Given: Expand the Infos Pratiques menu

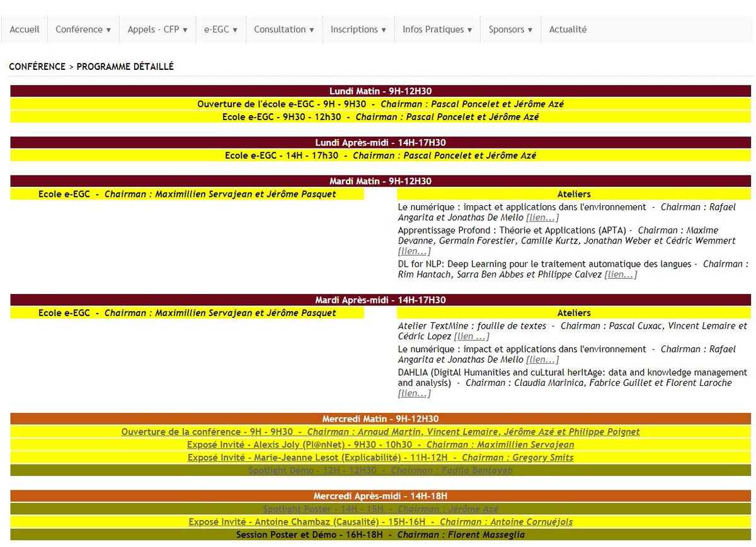Looking at the screenshot, I should (437, 29).
